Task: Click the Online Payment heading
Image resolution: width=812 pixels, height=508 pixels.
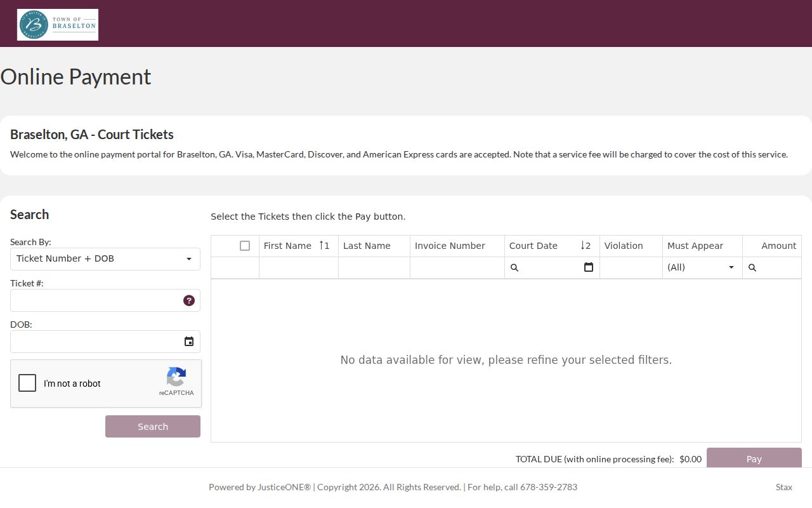Action: point(75,77)
